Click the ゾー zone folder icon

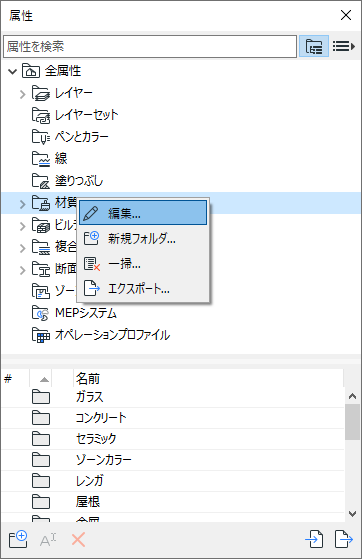(41, 291)
